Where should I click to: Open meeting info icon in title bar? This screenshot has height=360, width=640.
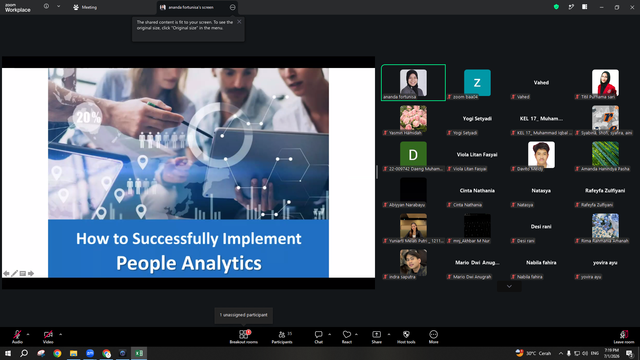47,7
